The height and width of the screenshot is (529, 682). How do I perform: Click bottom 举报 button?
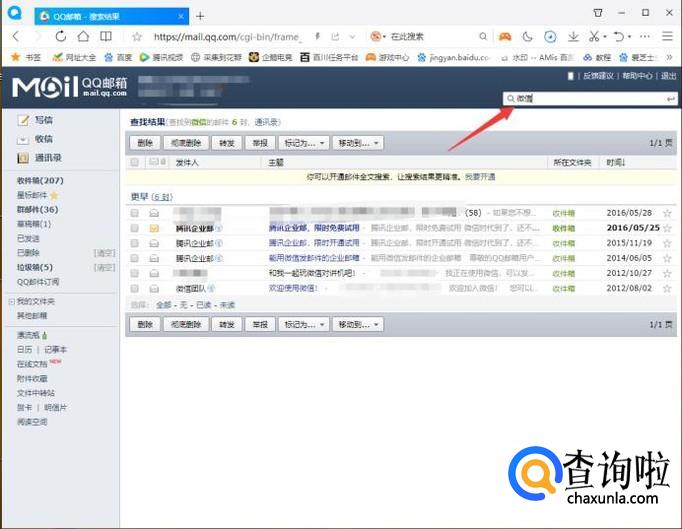click(x=260, y=325)
